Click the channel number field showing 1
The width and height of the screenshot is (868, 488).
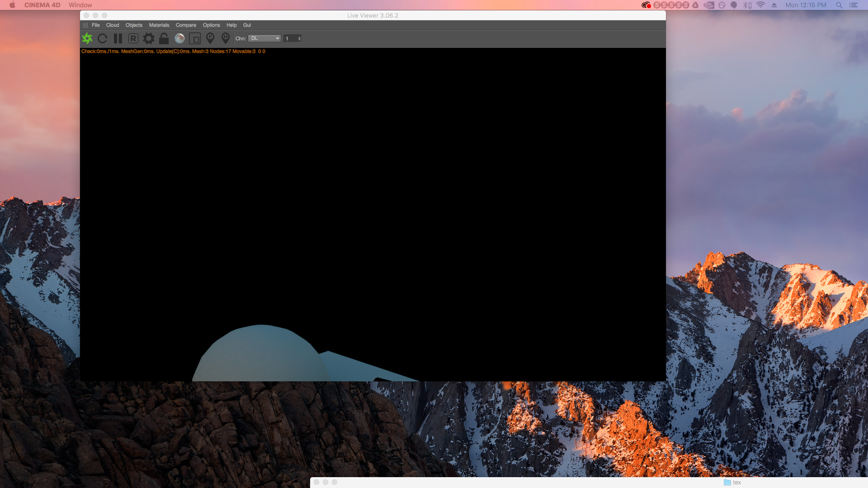(290, 38)
